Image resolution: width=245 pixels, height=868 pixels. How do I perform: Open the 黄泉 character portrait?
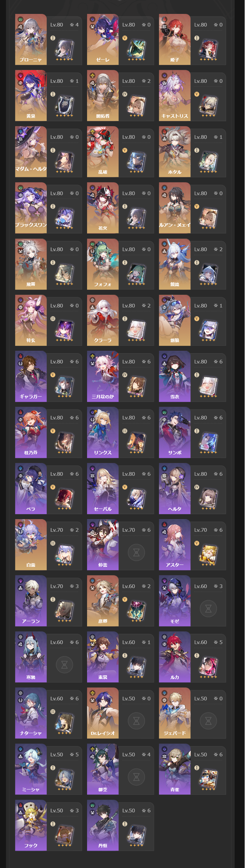pos(31,95)
